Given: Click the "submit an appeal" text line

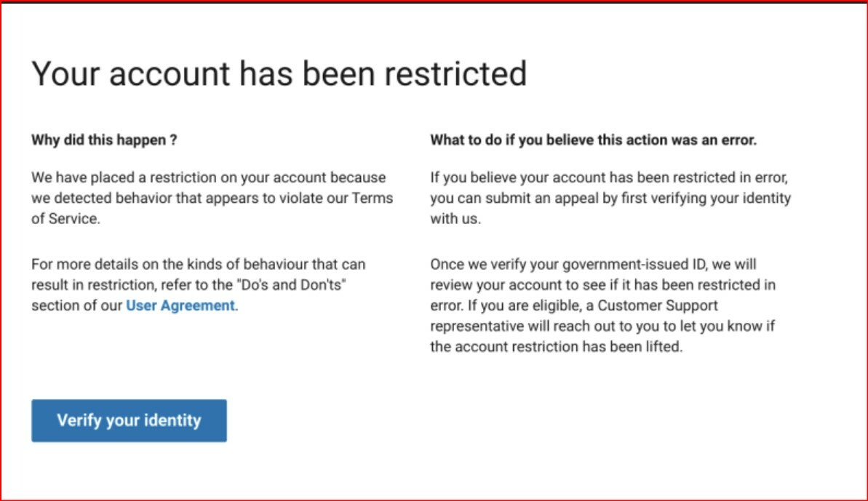Looking at the screenshot, I should coord(610,198).
